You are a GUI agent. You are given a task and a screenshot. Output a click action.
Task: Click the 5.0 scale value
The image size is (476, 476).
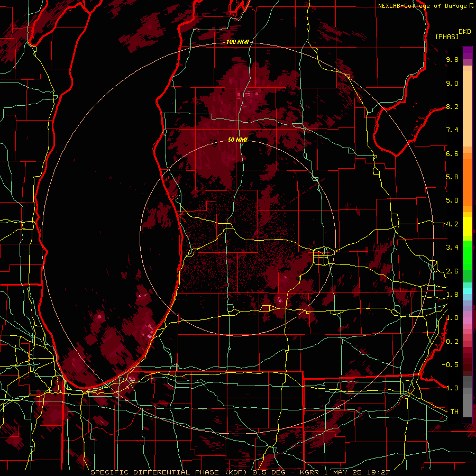click(x=452, y=200)
